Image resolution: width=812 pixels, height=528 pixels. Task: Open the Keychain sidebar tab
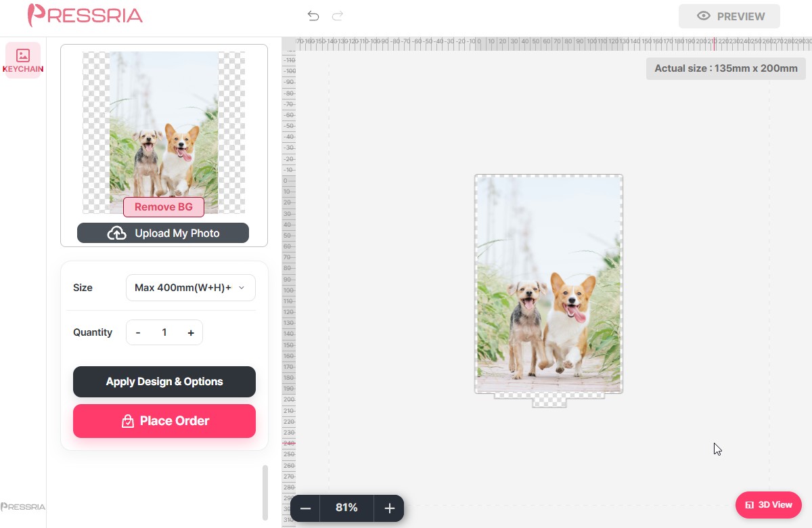tap(23, 60)
